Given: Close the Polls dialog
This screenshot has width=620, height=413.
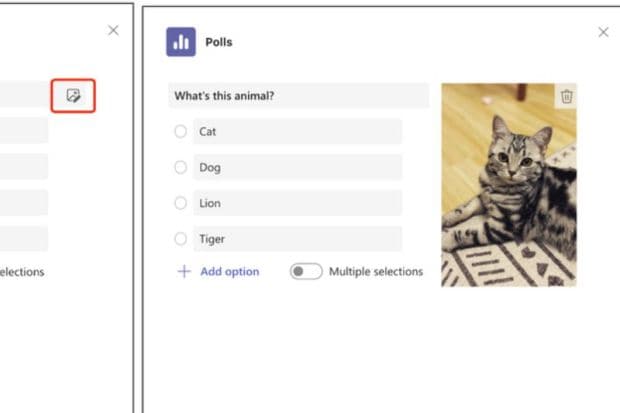Looking at the screenshot, I should [x=603, y=32].
